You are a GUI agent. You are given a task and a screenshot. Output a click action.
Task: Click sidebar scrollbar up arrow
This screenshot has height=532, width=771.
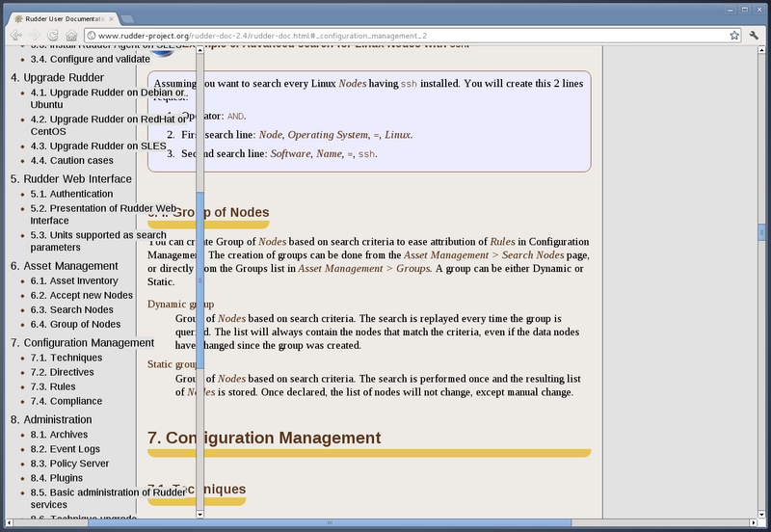coord(199,50)
